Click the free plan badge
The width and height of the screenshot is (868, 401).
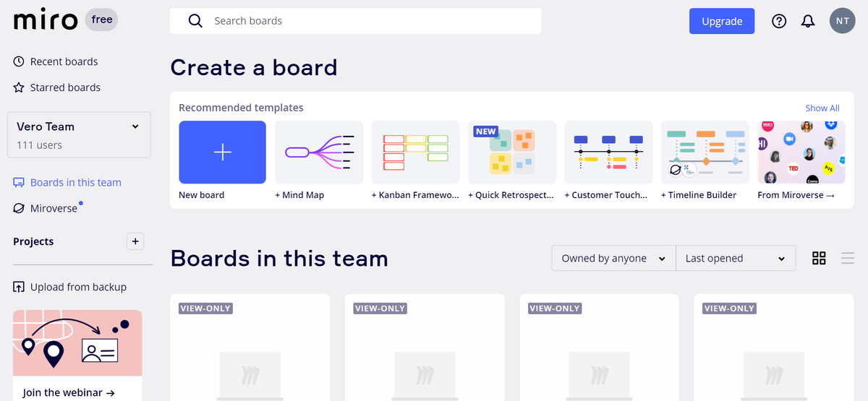point(102,20)
